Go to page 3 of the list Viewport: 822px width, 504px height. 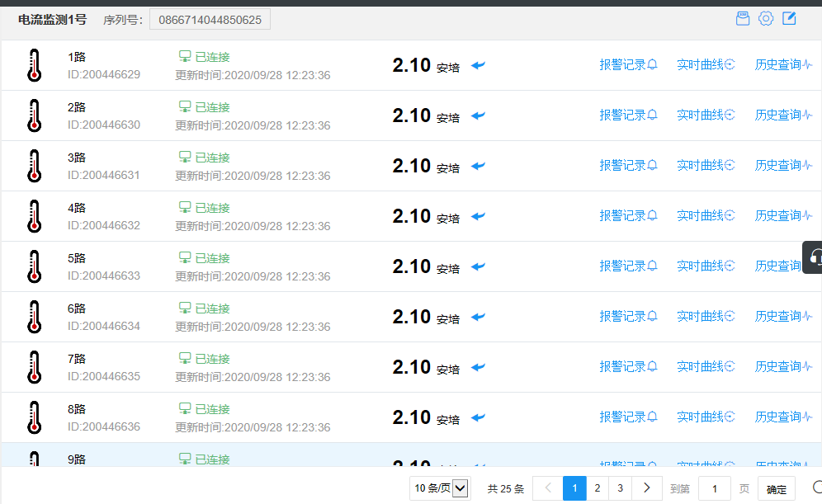pos(620,488)
